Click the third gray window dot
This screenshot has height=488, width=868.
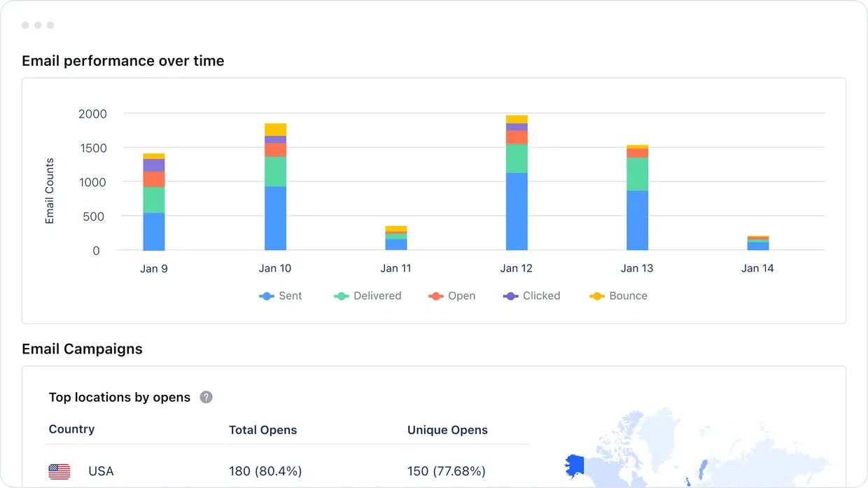click(x=50, y=25)
